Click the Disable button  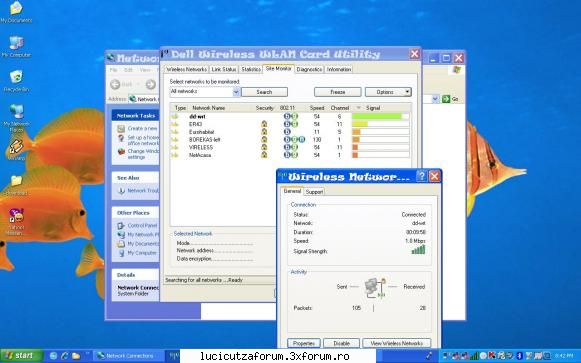[341, 343]
